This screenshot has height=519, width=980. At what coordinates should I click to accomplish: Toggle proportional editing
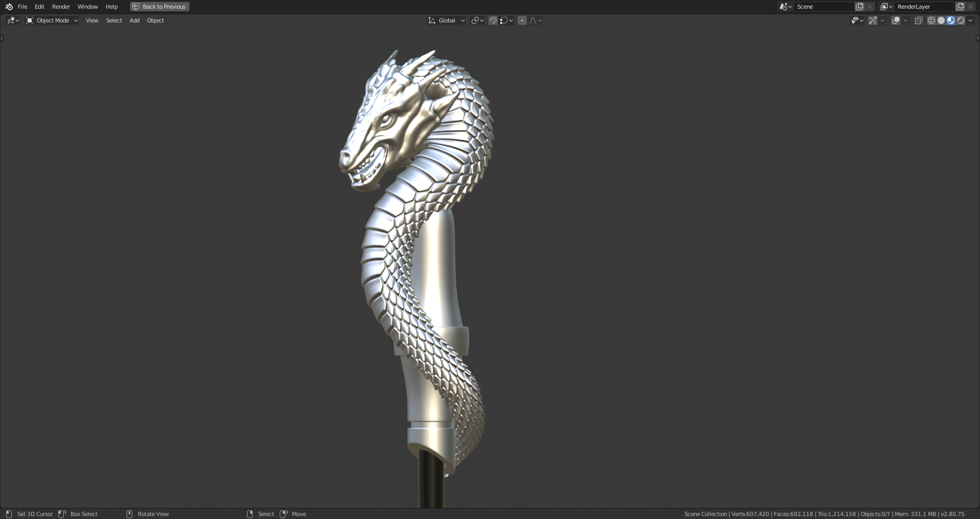click(x=522, y=20)
